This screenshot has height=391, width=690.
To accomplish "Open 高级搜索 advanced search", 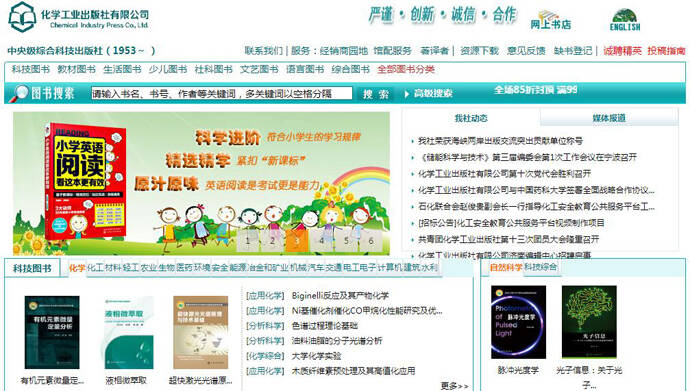I will point(433,93).
